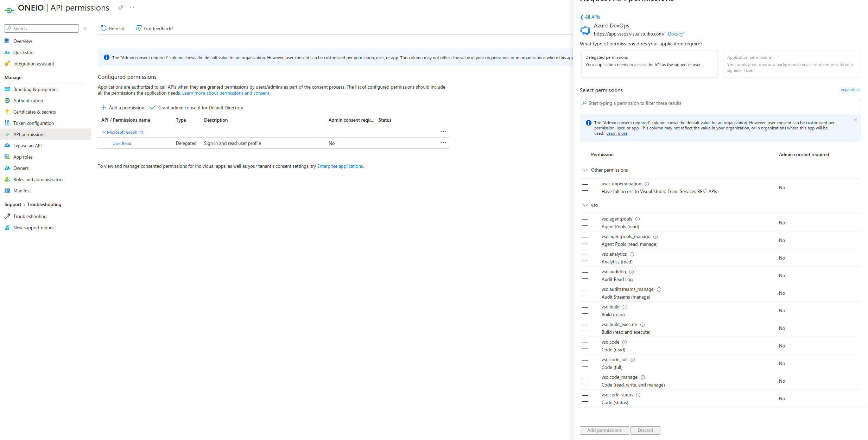Check the vso.analytics permission checkbox
This screenshot has height=440, width=868.
585,258
